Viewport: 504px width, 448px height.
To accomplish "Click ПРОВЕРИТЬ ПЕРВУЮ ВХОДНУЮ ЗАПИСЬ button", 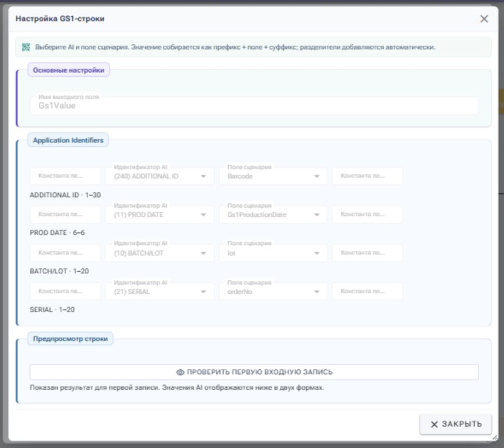I will pos(254,372).
